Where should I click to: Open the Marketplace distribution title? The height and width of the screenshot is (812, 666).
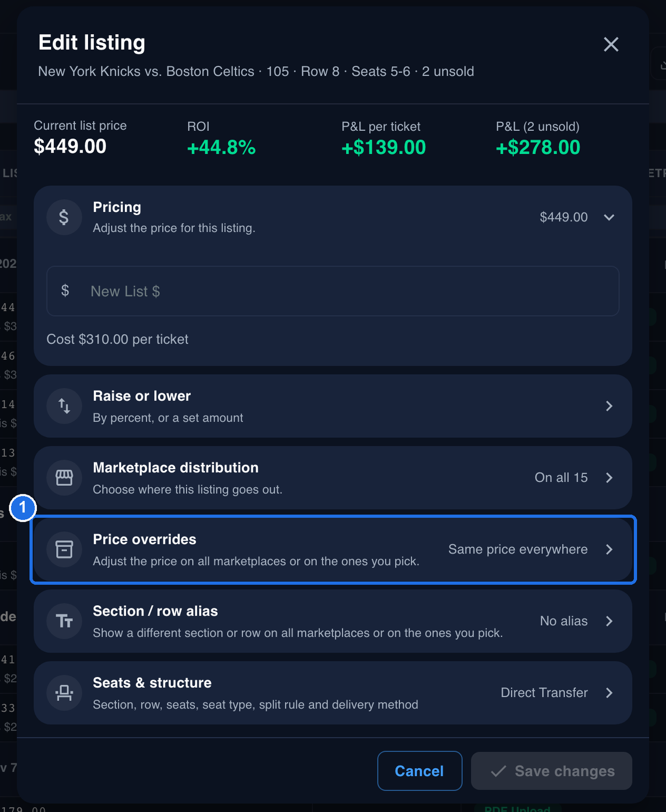(176, 468)
